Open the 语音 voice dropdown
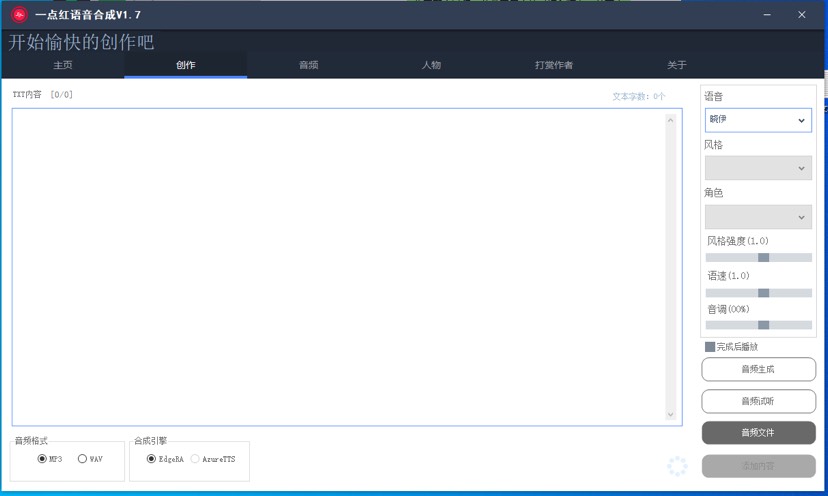The width and height of the screenshot is (828, 496). [758, 120]
